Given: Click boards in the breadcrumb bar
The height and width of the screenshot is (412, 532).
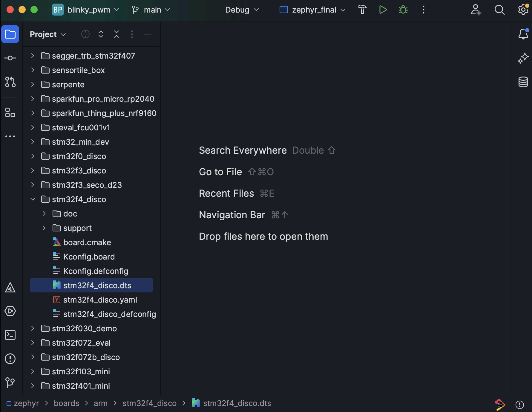Looking at the screenshot, I should pos(66,403).
